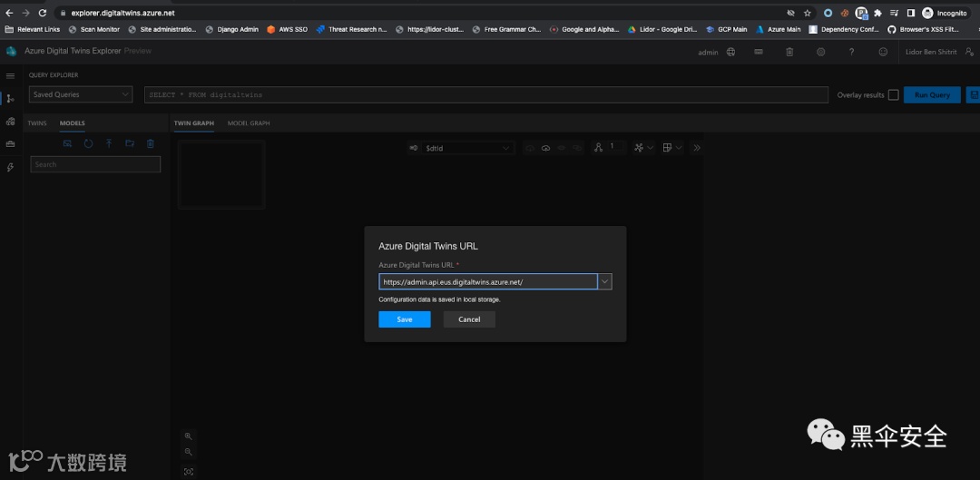Open the Saved Queries dropdown
The height and width of the screenshot is (480, 980).
coord(81,94)
